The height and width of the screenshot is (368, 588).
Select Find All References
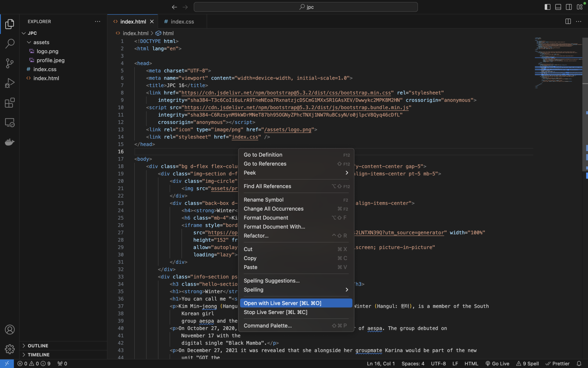pyautogui.click(x=296, y=186)
